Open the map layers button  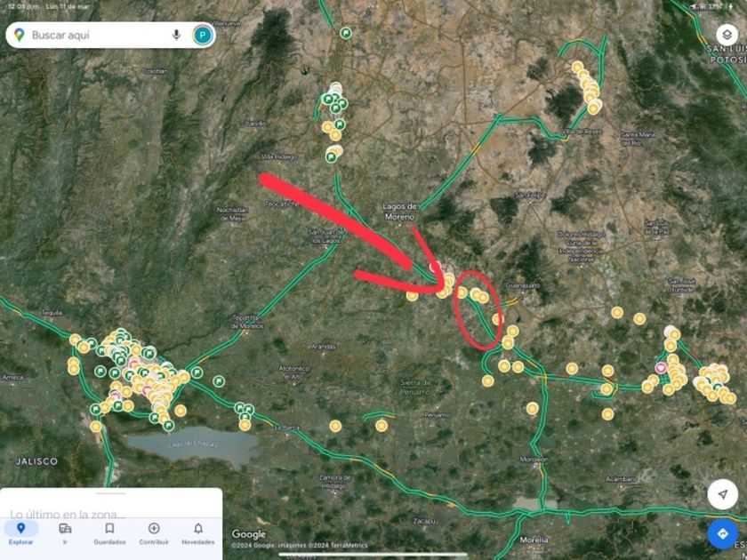click(727, 35)
